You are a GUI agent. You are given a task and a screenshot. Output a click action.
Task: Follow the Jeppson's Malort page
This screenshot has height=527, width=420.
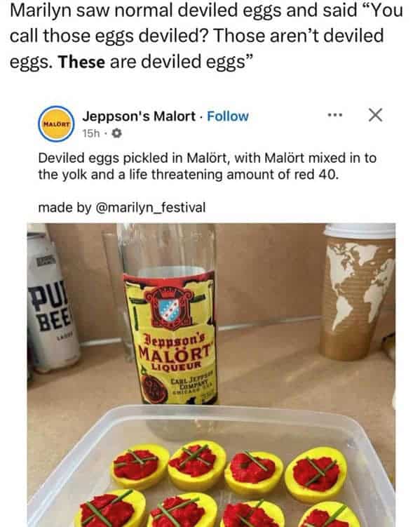(x=228, y=116)
